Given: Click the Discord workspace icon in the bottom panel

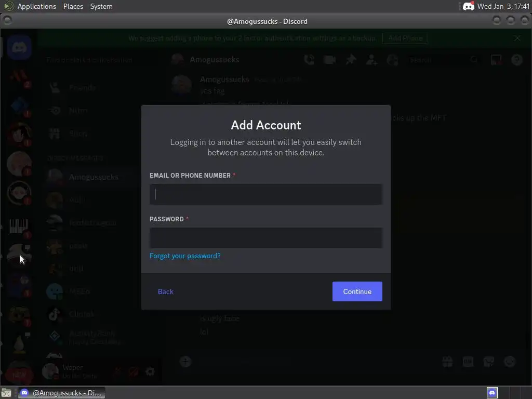Looking at the screenshot, I should click(492, 393).
